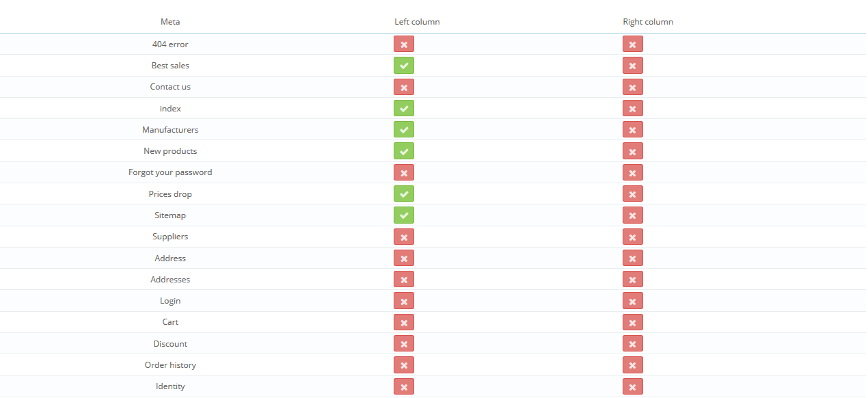Select the Identity row label
The image size is (868, 398).
pos(170,386)
